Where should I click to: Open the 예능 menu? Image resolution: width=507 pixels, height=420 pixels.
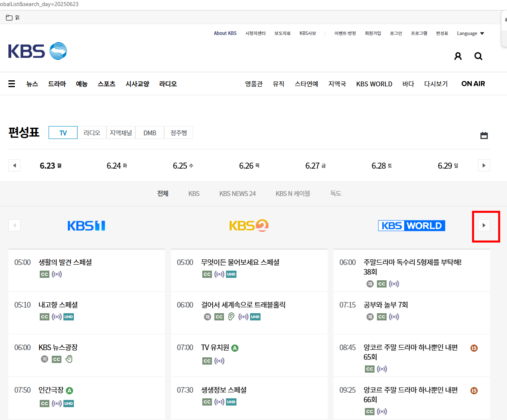click(x=81, y=84)
